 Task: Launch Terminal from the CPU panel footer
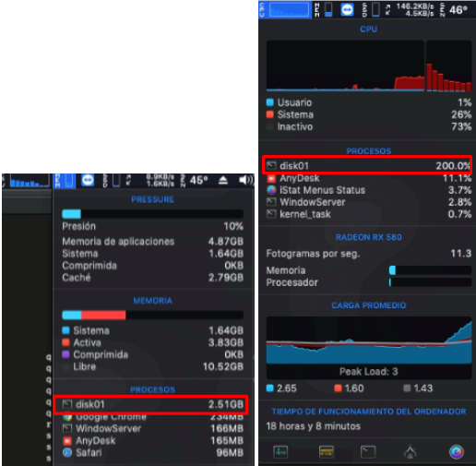coord(368,452)
